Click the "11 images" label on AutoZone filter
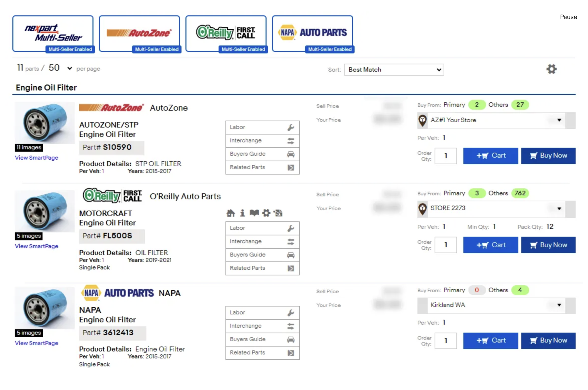This screenshot has width=588, height=390. click(29, 148)
